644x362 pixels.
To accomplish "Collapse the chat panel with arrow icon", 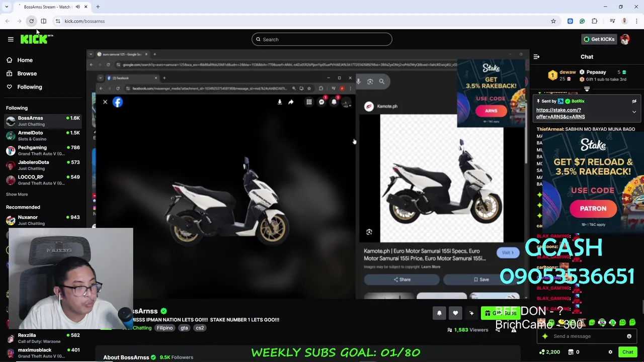I will coord(536,57).
